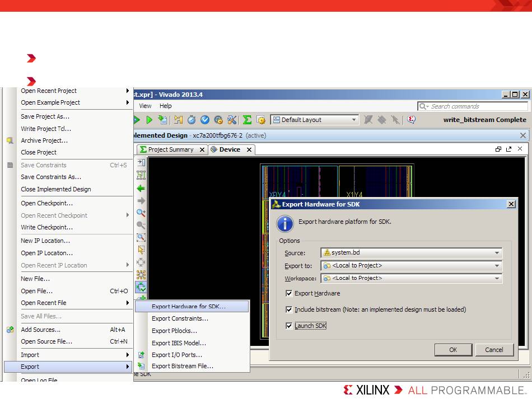Click the write_bitstream Complete status text
The width and height of the screenshot is (532, 399).
485,120
